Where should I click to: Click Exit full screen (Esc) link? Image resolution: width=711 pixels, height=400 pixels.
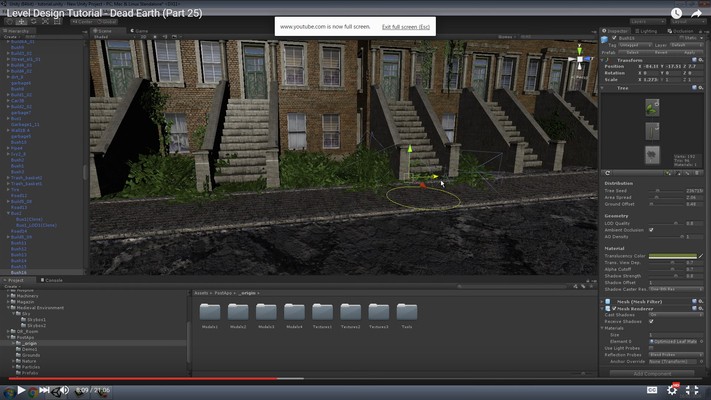[x=406, y=27]
